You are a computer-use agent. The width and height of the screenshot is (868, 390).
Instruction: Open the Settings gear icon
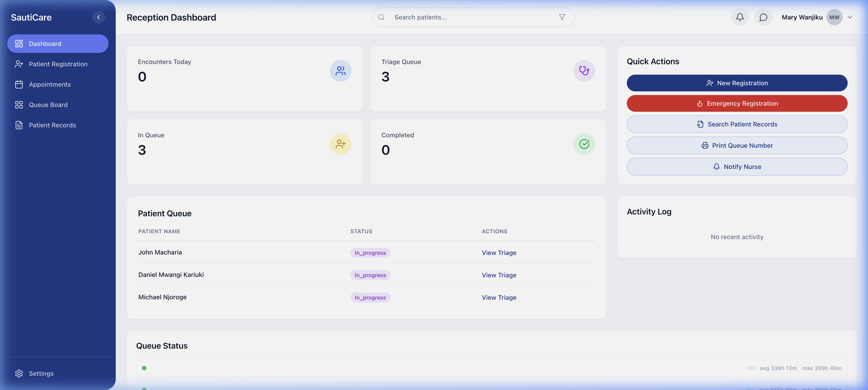tap(19, 373)
